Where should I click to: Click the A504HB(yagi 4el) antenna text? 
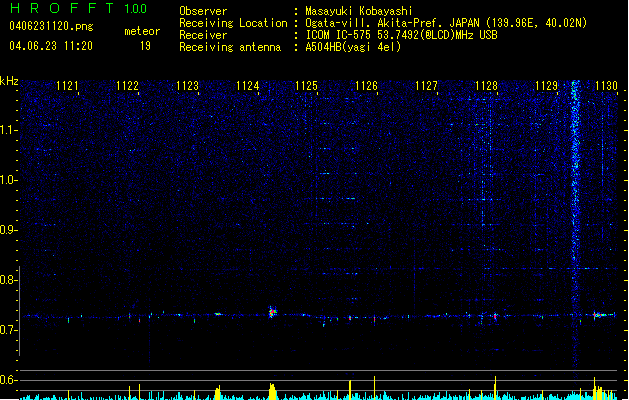(353, 47)
